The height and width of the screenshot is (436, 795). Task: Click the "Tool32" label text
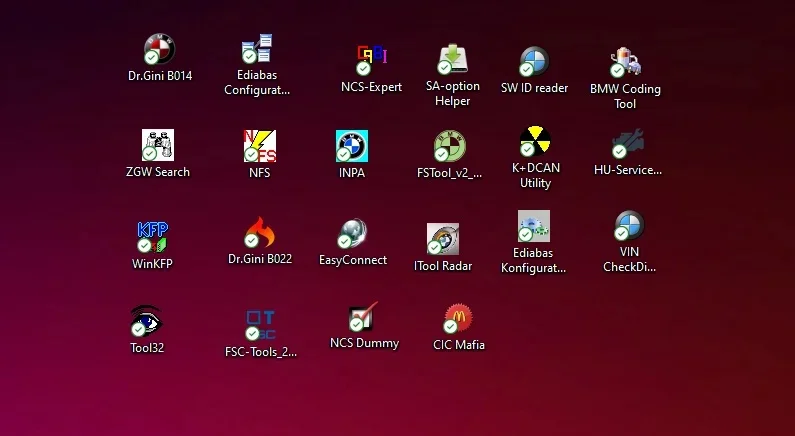point(147,348)
